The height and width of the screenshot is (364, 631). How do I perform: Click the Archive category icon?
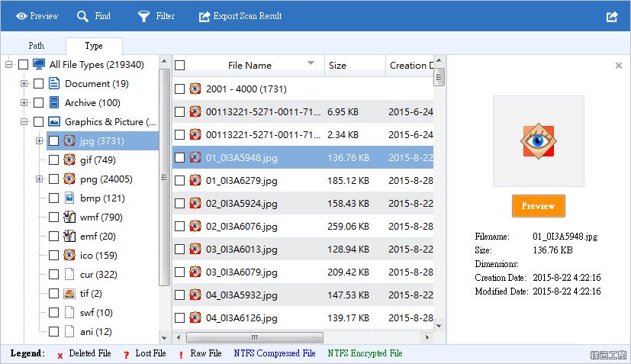[54, 102]
